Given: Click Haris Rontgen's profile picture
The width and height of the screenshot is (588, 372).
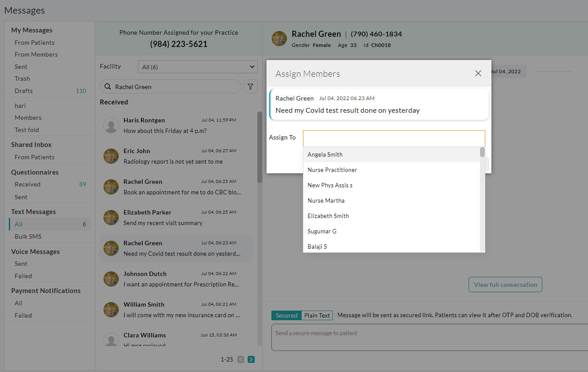Looking at the screenshot, I should coord(110,125).
